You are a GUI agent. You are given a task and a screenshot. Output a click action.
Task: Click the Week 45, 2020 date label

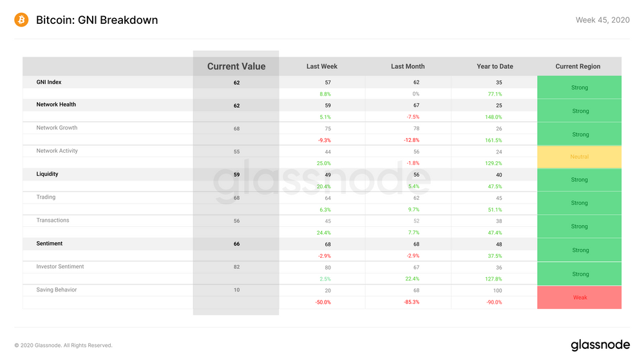click(x=603, y=20)
